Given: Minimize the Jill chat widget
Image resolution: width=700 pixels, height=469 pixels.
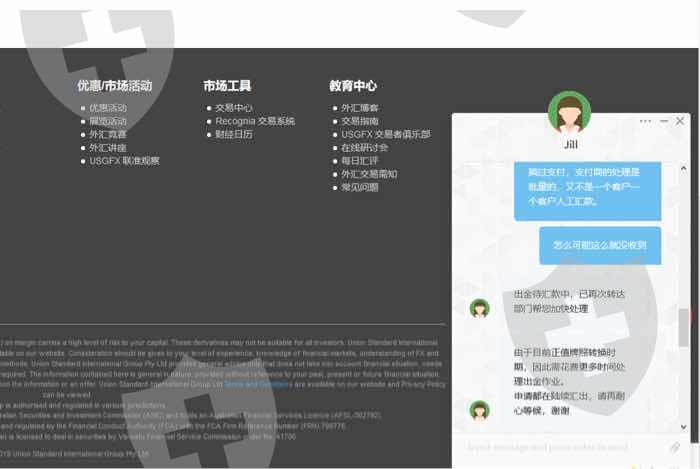Looking at the screenshot, I should click(x=664, y=121).
